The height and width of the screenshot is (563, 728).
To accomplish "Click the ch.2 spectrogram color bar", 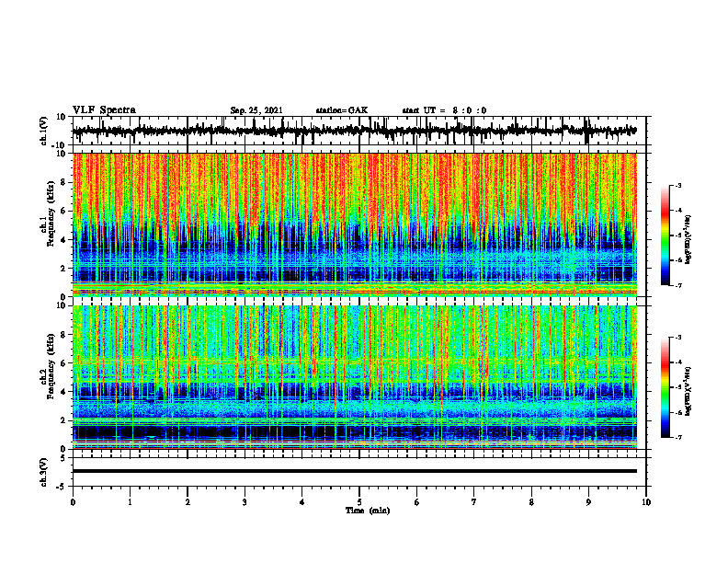I will [665, 387].
